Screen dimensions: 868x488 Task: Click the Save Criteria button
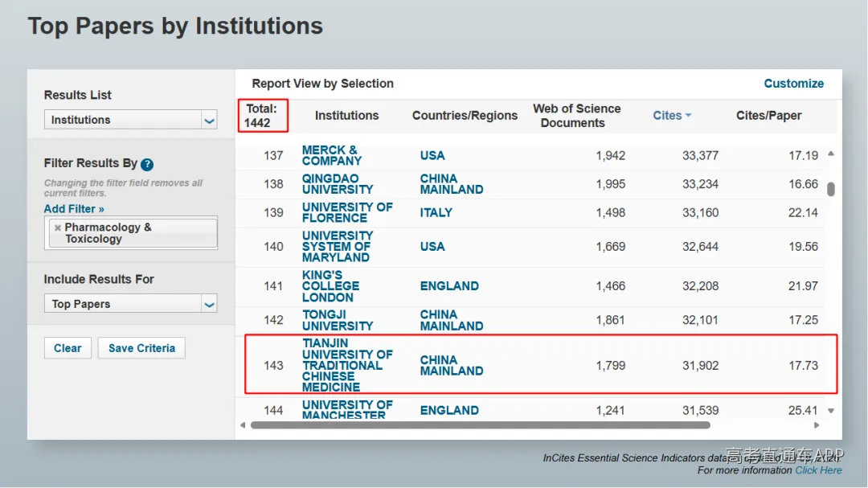click(141, 348)
